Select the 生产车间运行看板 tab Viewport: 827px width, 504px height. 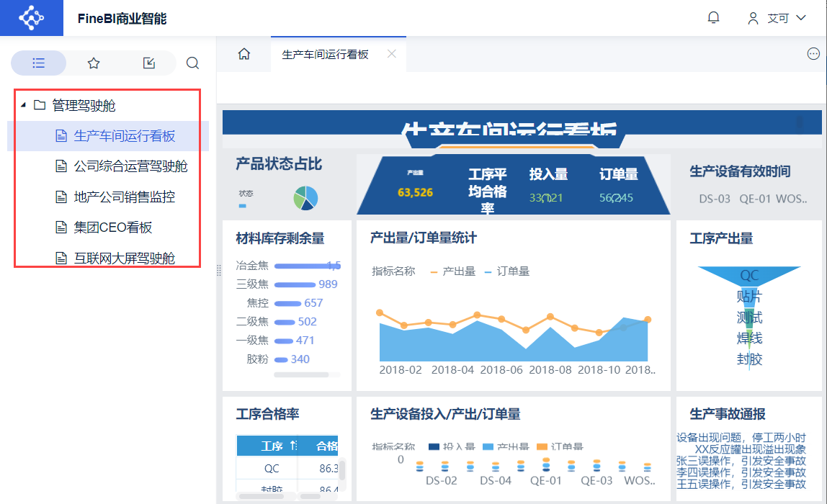pyautogui.click(x=325, y=54)
